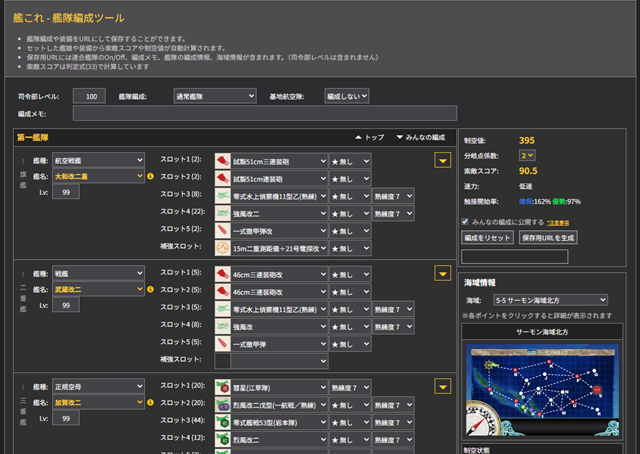Viewport: 640px width, 454px height.
Task: Open the みんなの編成 link
Action: tap(423, 136)
